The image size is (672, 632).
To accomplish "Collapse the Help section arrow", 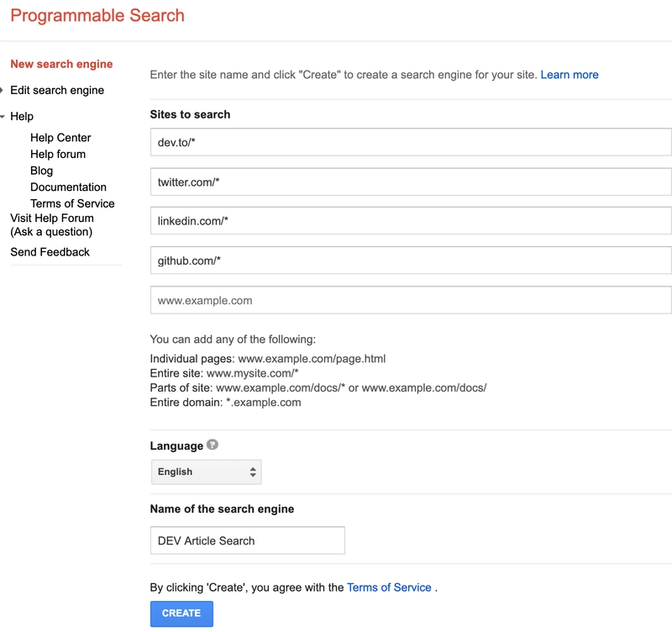I will (x=3, y=117).
